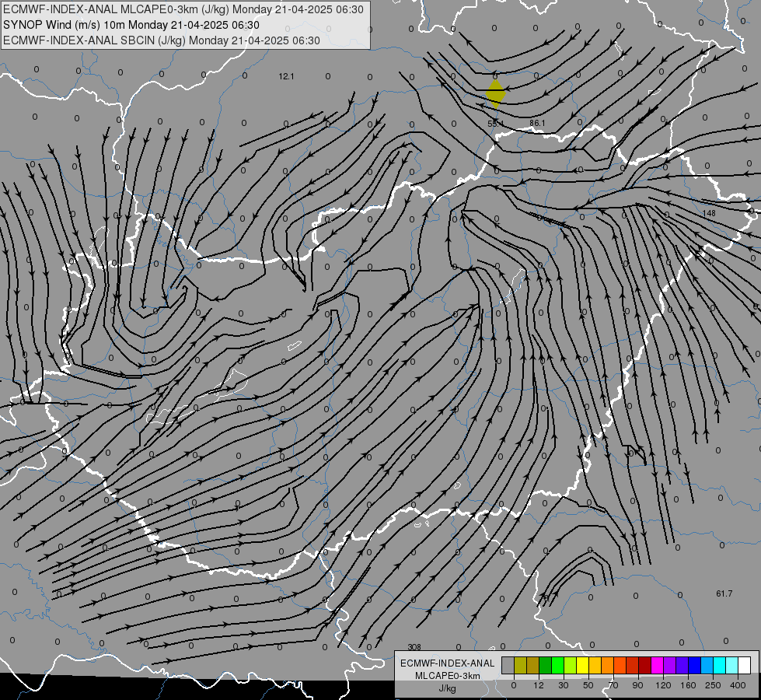Screen dimensions: 761x700
Task: Choose the bright green legend swatch
Action: [x=557, y=666]
